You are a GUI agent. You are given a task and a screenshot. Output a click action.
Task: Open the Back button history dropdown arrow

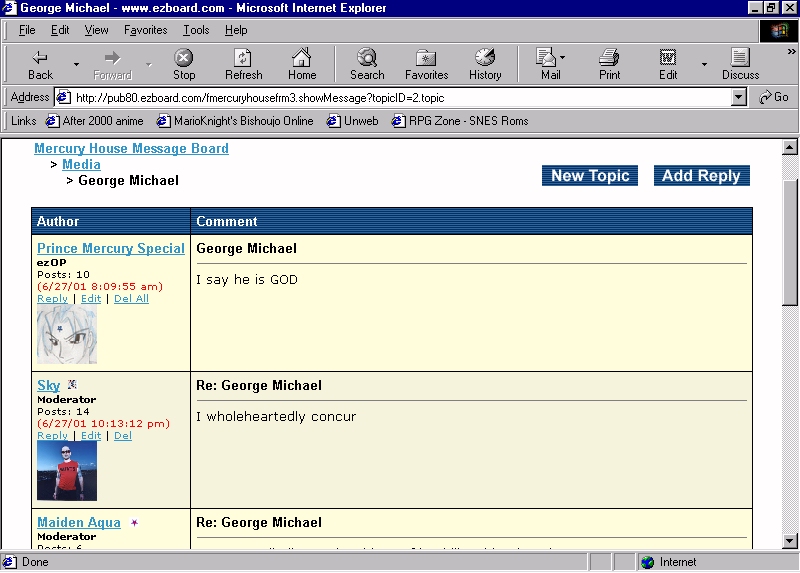tap(76, 64)
